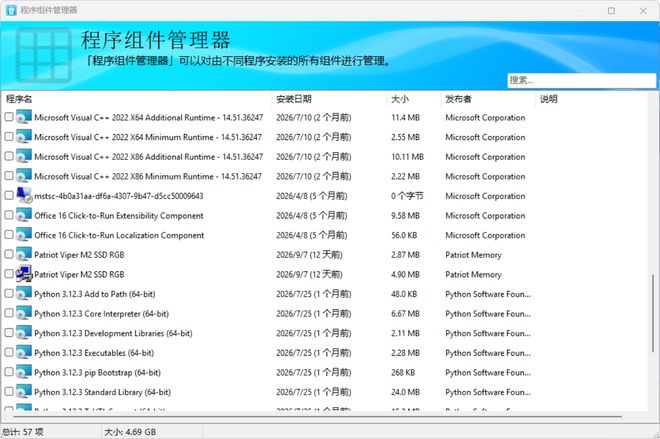Tick checkbox of the 4.90 MB Patriot Viper row
Screen dimensions: 660x439
click(x=9, y=274)
